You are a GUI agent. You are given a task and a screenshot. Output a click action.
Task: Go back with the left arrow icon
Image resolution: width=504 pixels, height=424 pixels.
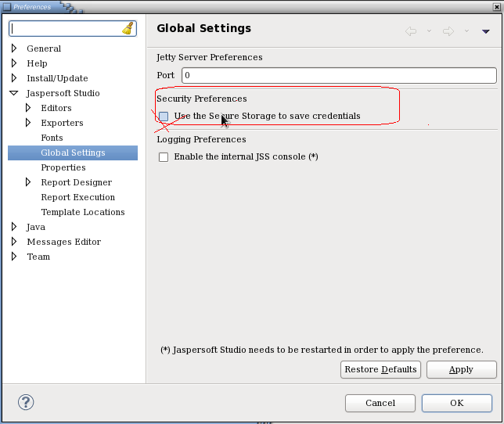coord(411,31)
